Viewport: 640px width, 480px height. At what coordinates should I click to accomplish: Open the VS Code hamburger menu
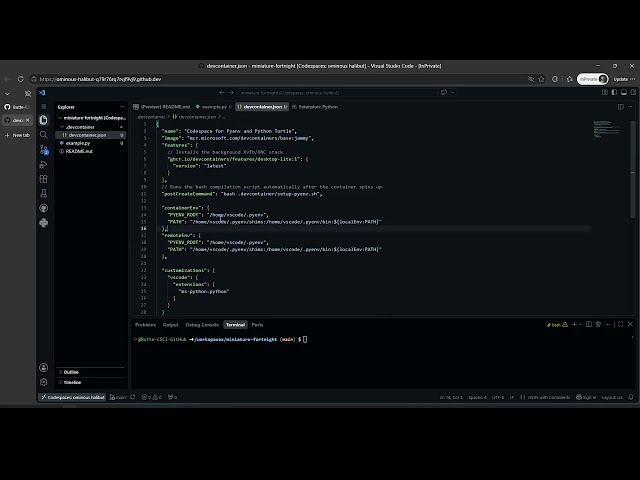[x=44, y=107]
